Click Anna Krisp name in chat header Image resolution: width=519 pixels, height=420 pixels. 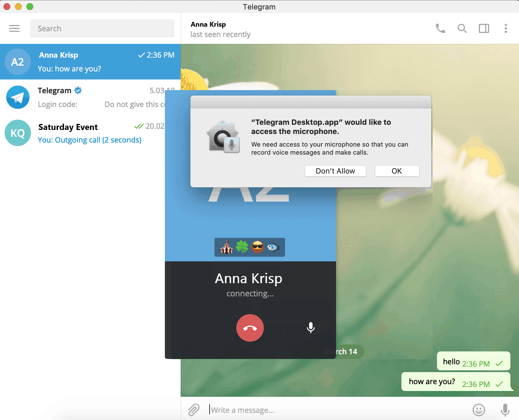click(208, 24)
